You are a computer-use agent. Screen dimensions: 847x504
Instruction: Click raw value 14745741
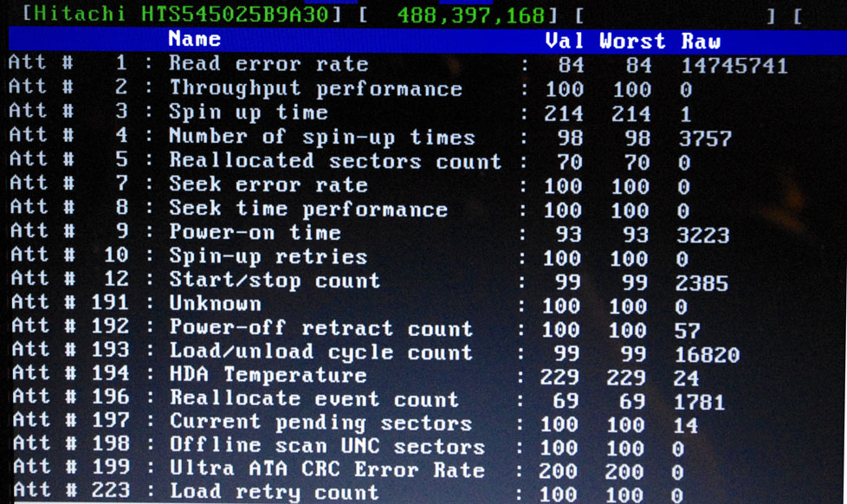(734, 66)
